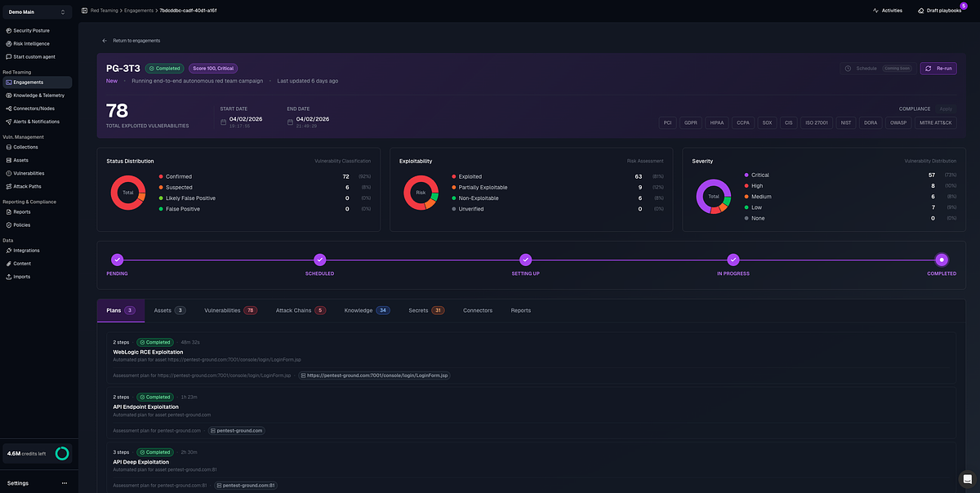Image resolution: width=980 pixels, height=493 pixels.
Task: Open the Secrets tab
Action: point(426,310)
